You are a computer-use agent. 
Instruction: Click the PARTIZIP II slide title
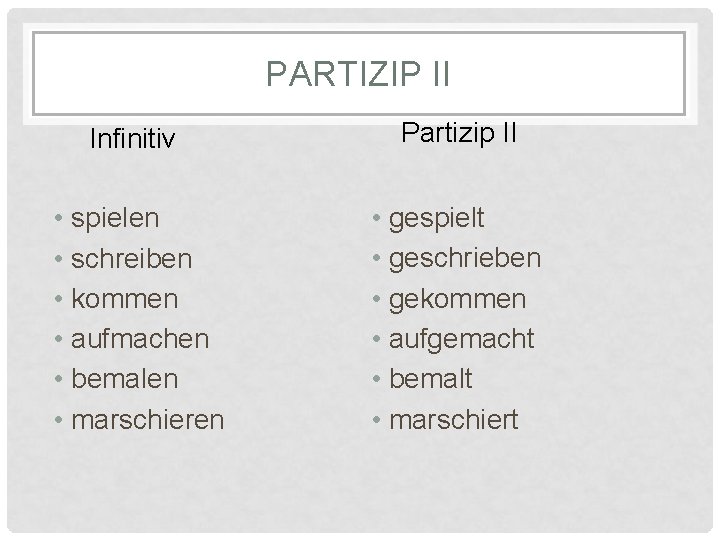pyautogui.click(x=360, y=73)
